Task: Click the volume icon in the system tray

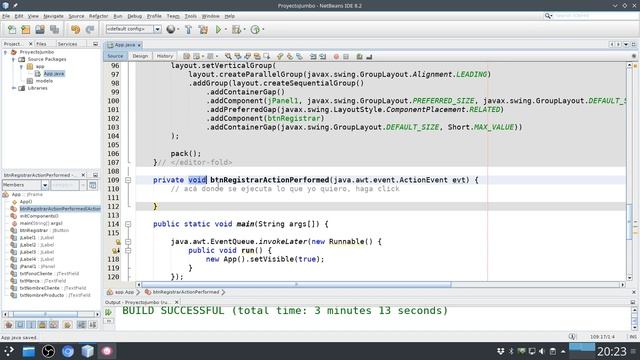Action: 542,351
